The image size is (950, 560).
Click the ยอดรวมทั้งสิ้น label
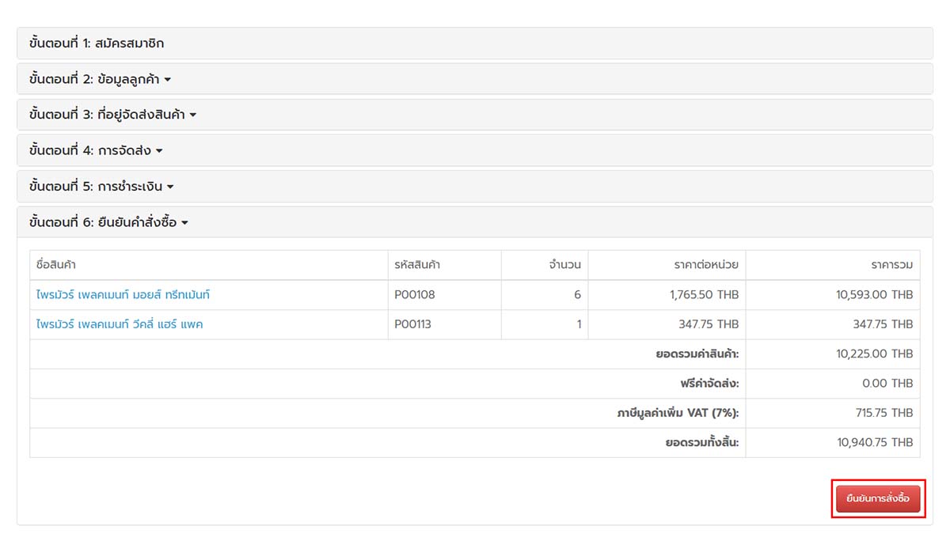click(x=702, y=443)
